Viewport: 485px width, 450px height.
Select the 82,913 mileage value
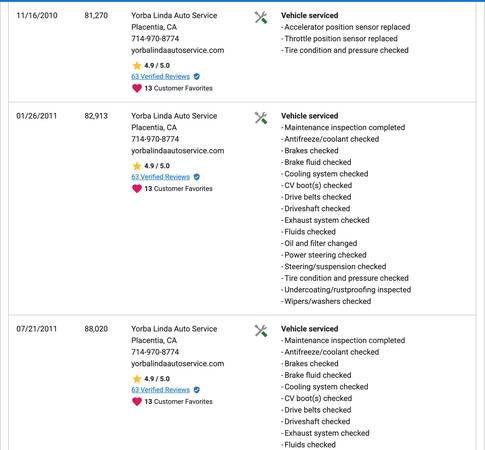[x=96, y=116]
